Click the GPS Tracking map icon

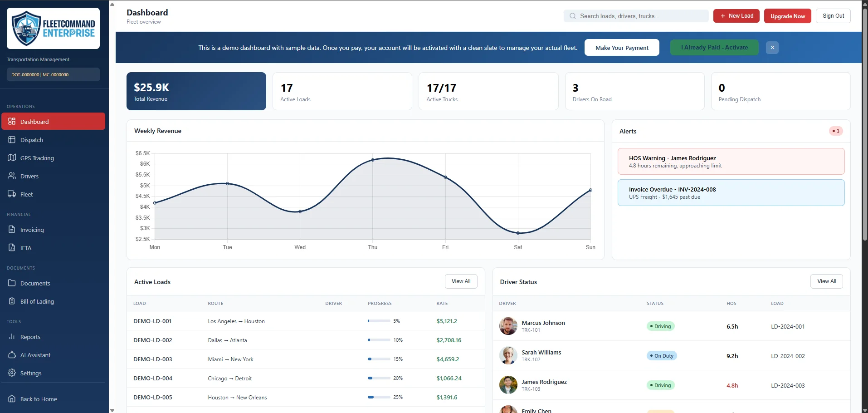(12, 157)
